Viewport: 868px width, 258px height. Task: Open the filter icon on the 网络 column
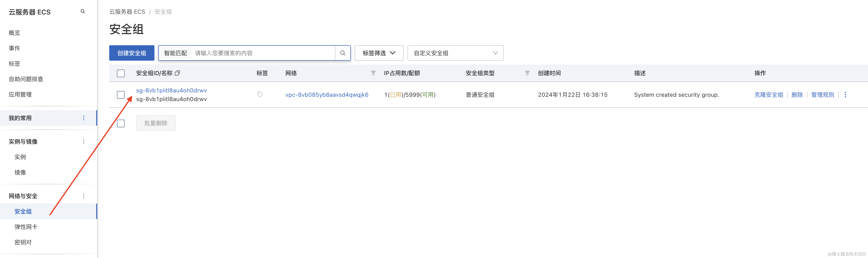point(373,73)
